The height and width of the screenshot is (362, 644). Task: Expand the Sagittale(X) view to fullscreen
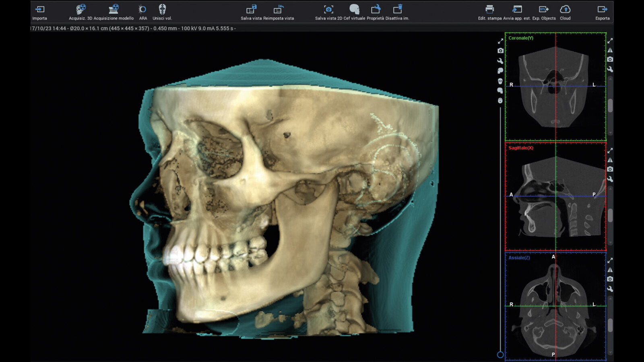point(610,150)
